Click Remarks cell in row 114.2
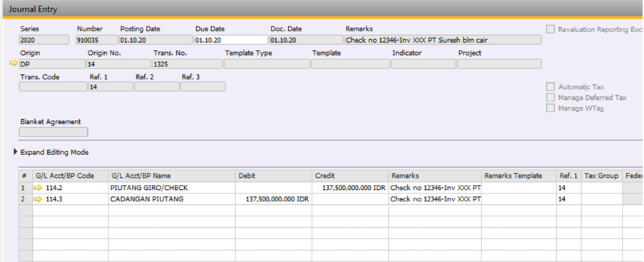The height and width of the screenshot is (262, 644). (435, 188)
